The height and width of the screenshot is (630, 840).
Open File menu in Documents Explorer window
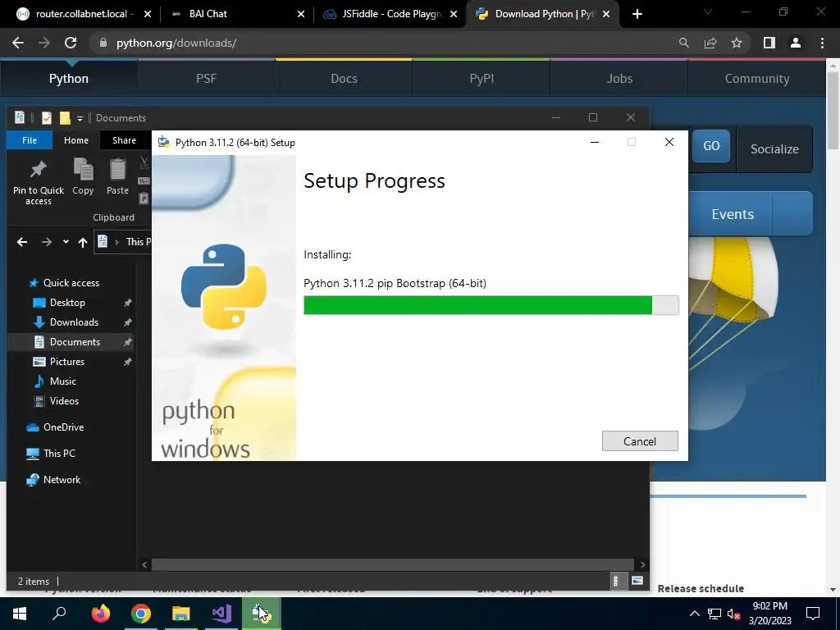(x=30, y=140)
